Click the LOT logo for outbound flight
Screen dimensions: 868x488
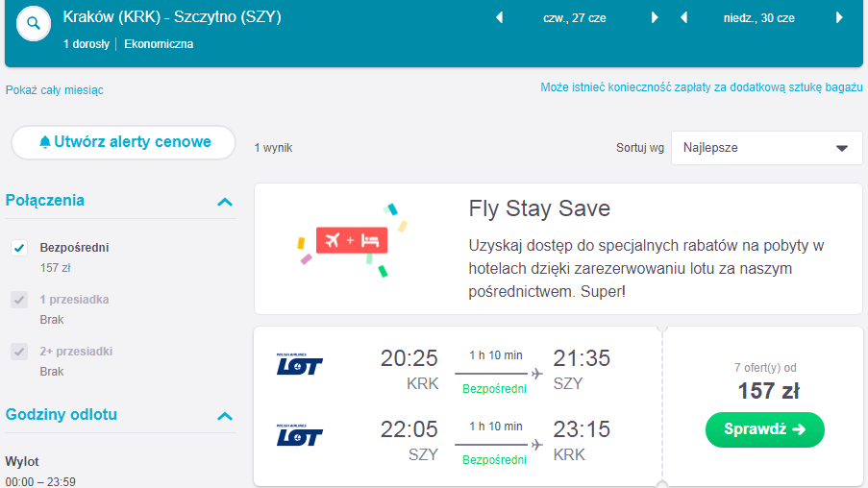pyautogui.click(x=300, y=364)
